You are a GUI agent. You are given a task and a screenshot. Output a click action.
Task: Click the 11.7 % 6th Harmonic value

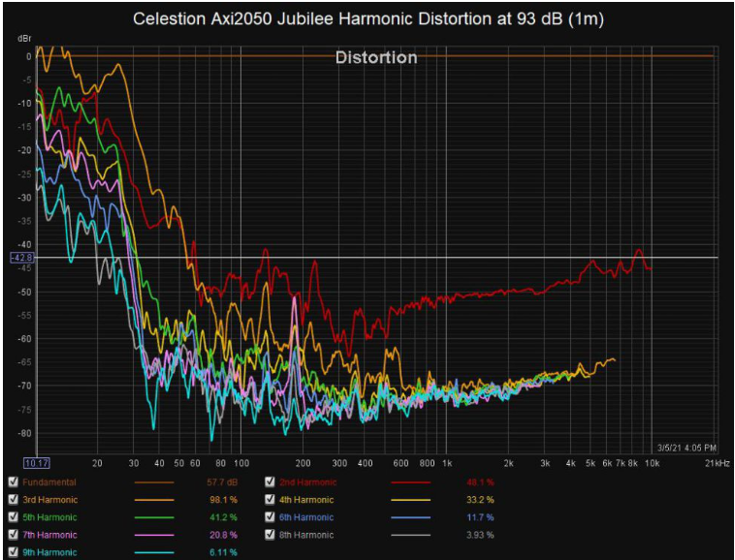481,517
